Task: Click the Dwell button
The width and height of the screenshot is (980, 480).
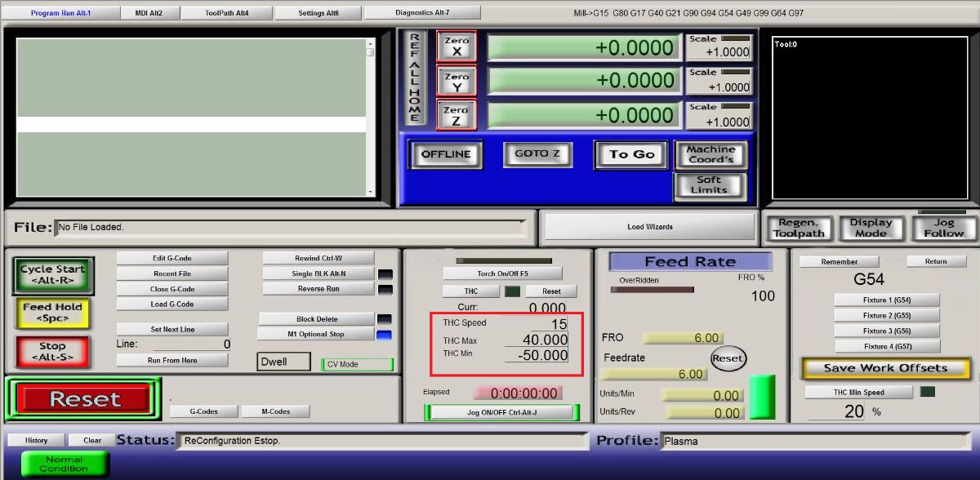Action: [283, 362]
